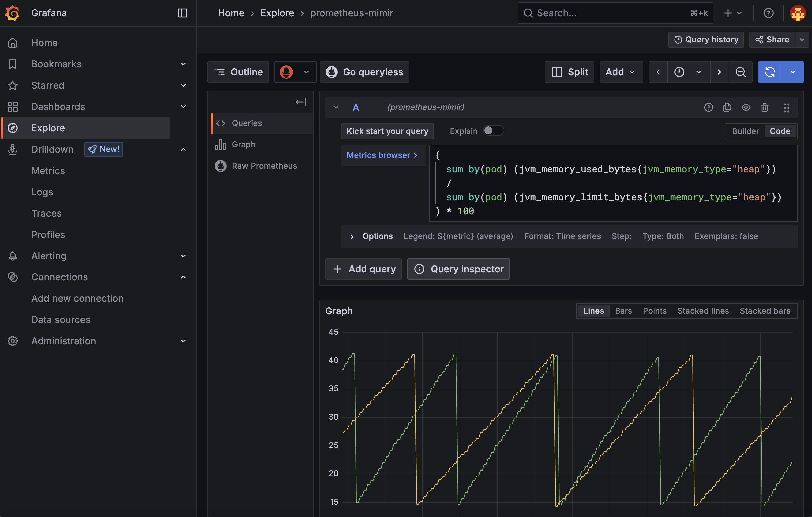
Task: Open Bookmarks in the sidebar
Action: tap(56, 64)
